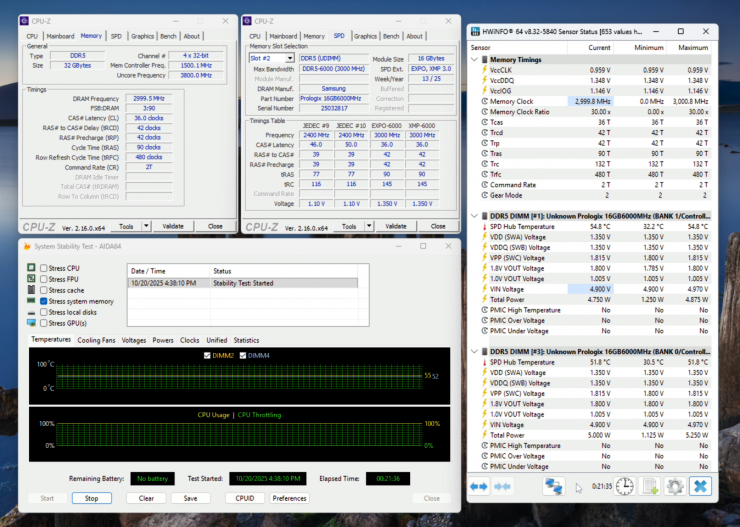
Task: Click the HWiNFO network remote monitoring icon
Action: click(553, 486)
